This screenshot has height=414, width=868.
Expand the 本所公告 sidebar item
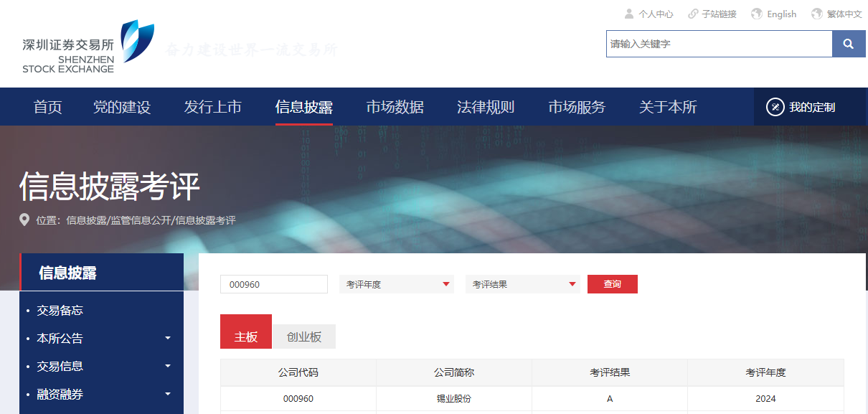[x=168, y=338]
